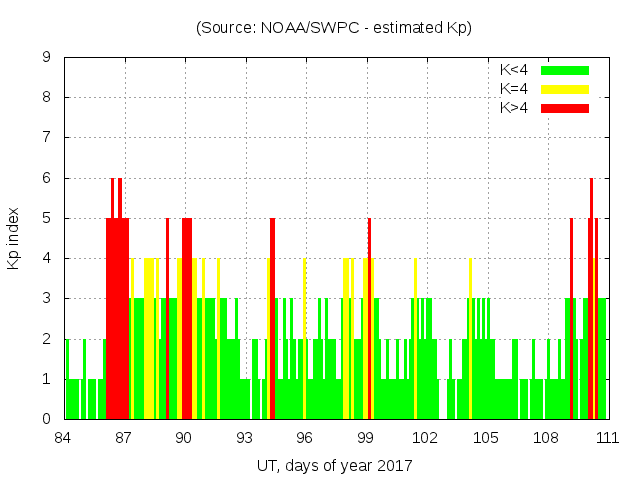The width and height of the screenshot is (640, 480).
Task: Click the x-axis tick label 108
Action: 546,437
